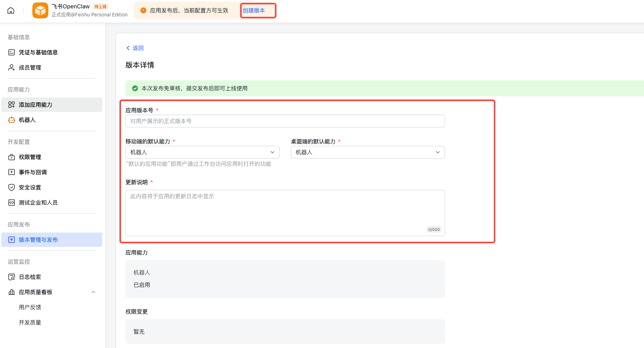Click the log search icon
Image resolution: width=644 pixels, height=348 pixels.
[12, 277]
